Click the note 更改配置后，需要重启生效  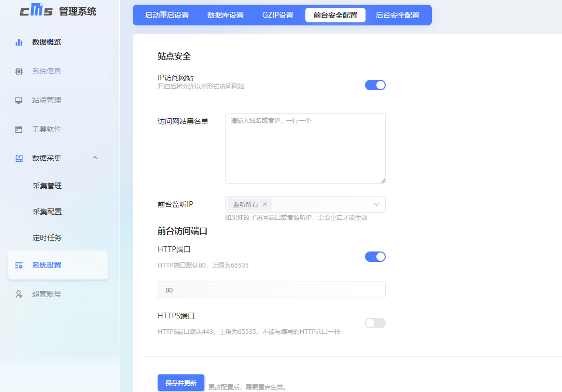(248, 387)
